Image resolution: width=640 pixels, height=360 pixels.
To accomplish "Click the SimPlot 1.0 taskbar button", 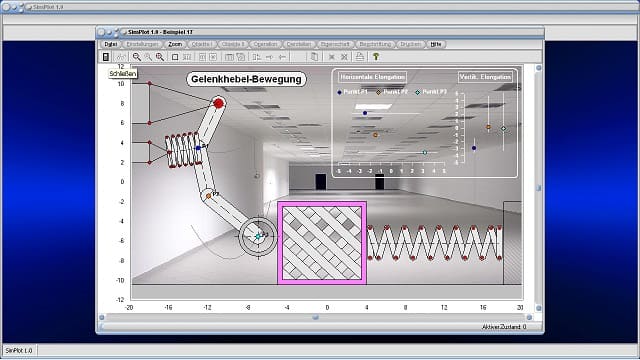I will pos(19,351).
